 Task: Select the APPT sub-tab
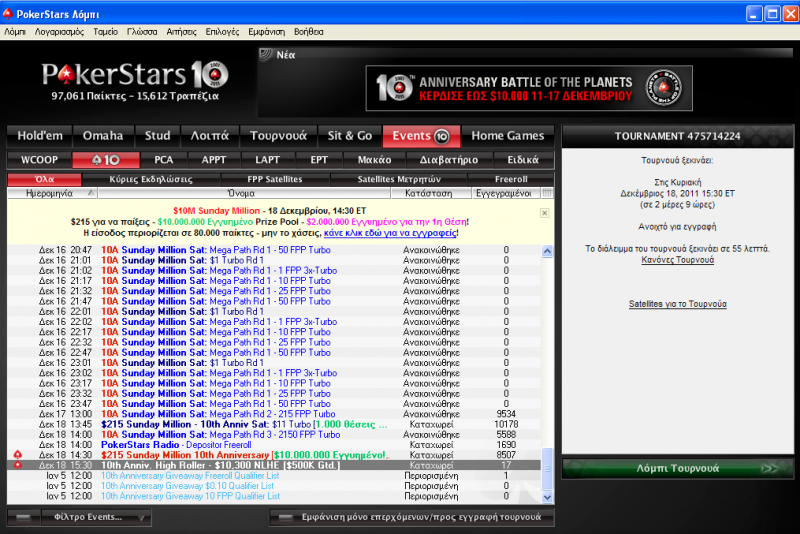coord(214,160)
